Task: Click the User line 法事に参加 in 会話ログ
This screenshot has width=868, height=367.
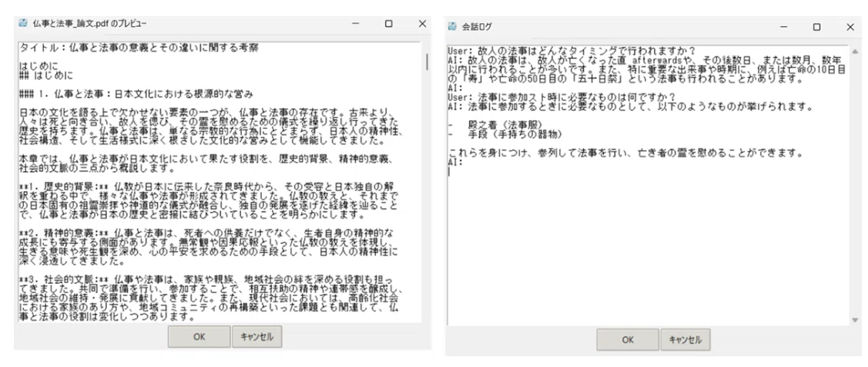Action: [561, 97]
